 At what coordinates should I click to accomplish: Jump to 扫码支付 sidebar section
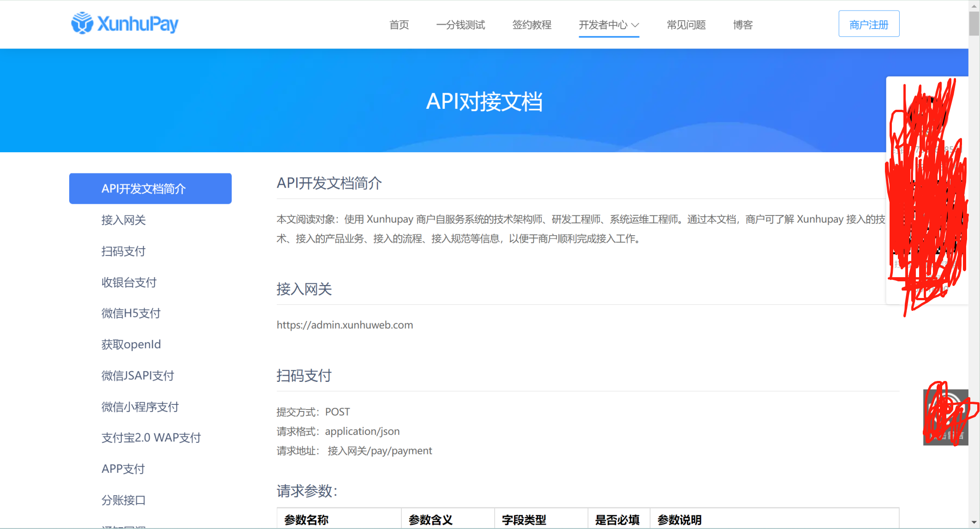click(124, 251)
